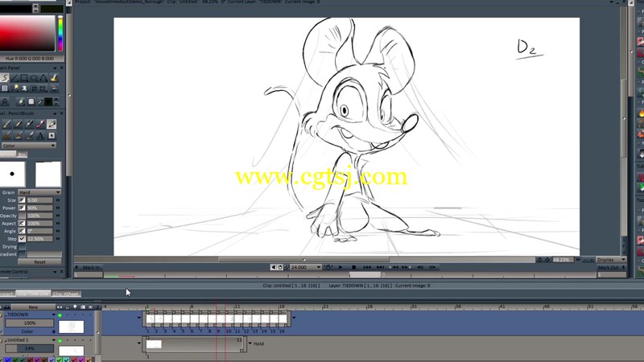
Task: Open the Display dropdown
Action: click(611, 260)
